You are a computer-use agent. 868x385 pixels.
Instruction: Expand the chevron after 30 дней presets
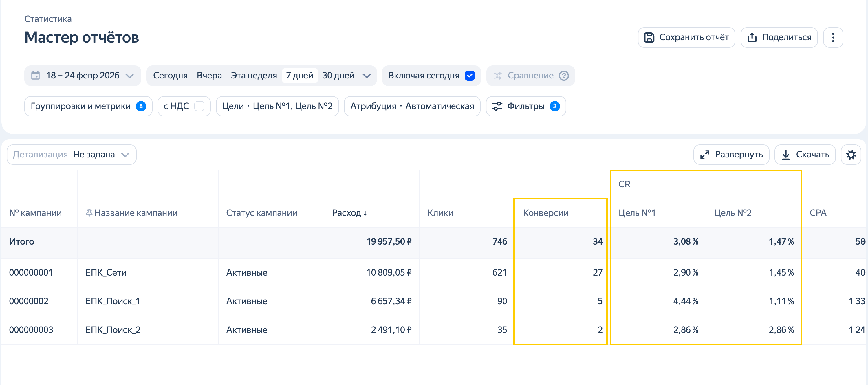coord(367,76)
